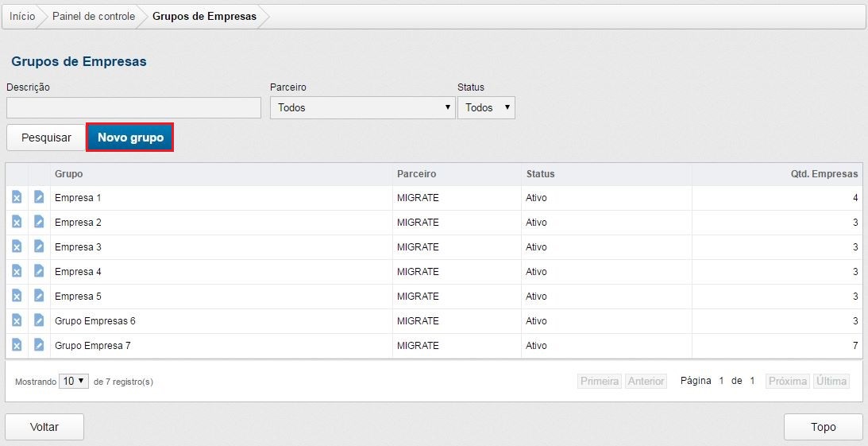Edit the Grupo Empresa 7 entry
Screen dimensions: 868x446
click(x=39, y=345)
